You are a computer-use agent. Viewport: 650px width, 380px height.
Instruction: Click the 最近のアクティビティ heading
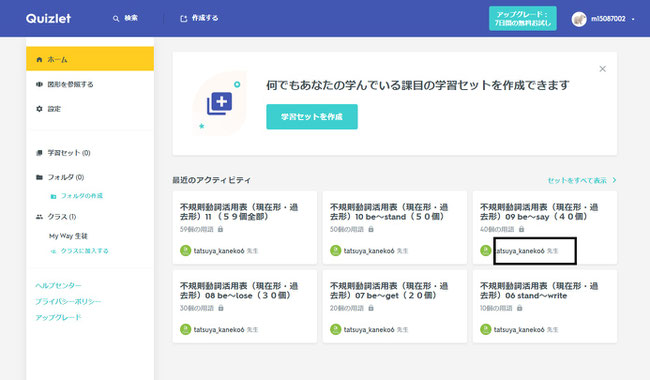pyautogui.click(x=211, y=180)
